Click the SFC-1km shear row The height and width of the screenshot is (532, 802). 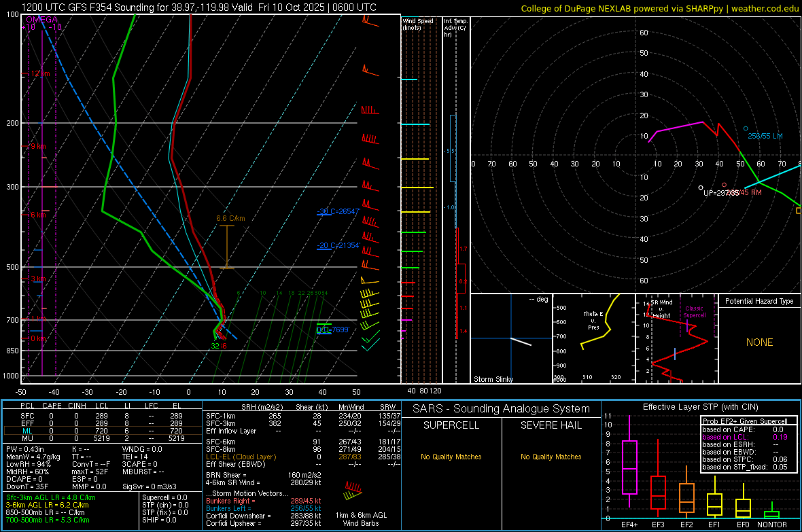[x=303, y=416]
